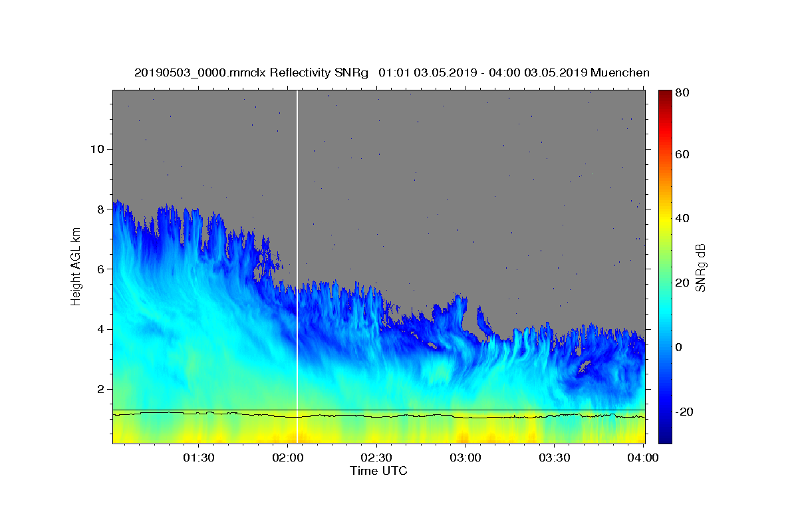Screen dimensions: 798x532
Task: Click the colorbar value 20 (positive)
Action: pyautogui.click(x=682, y=283)
